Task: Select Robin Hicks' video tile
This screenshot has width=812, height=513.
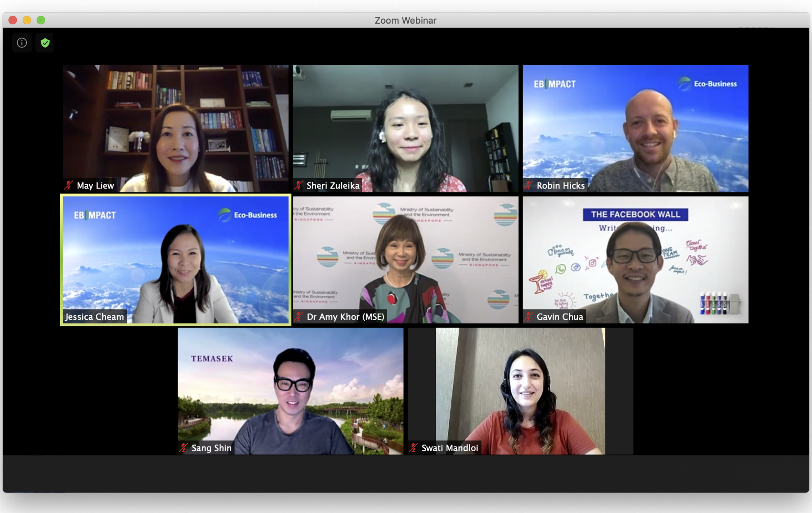Action: point(635,128)
